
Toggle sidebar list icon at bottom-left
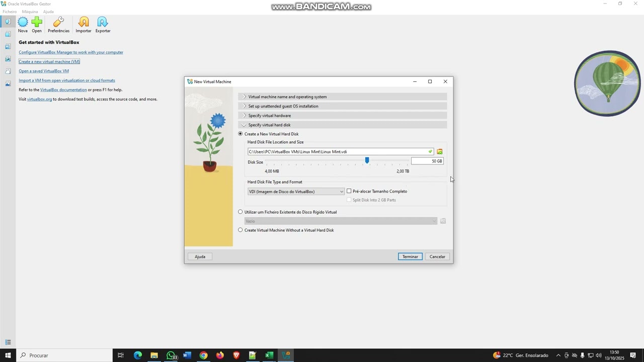click(8, 342)
